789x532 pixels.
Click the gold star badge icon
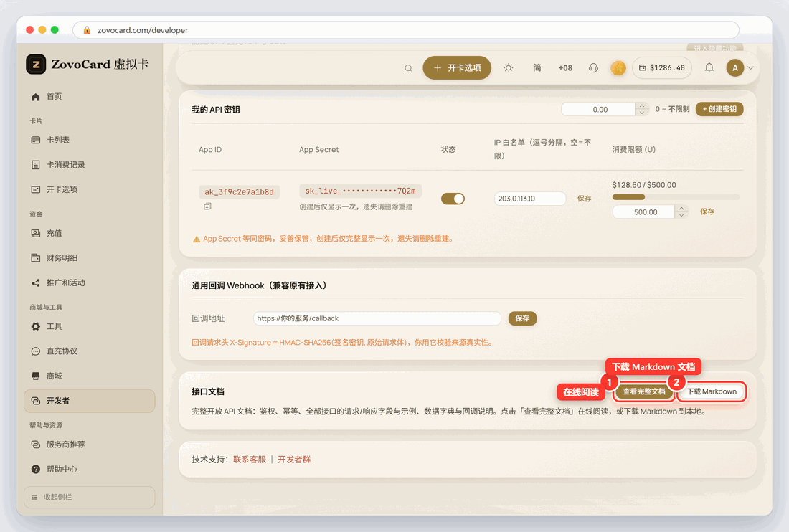(x=618, y=68)
